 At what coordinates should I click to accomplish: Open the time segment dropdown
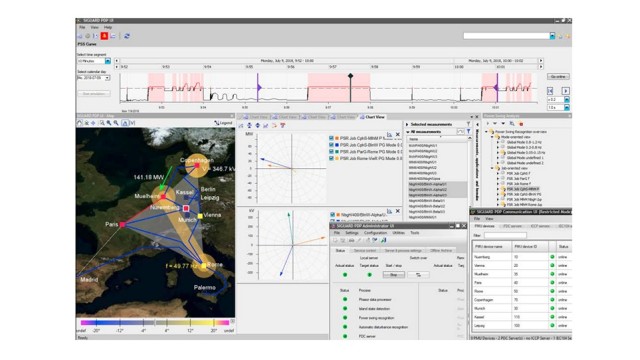108,61
